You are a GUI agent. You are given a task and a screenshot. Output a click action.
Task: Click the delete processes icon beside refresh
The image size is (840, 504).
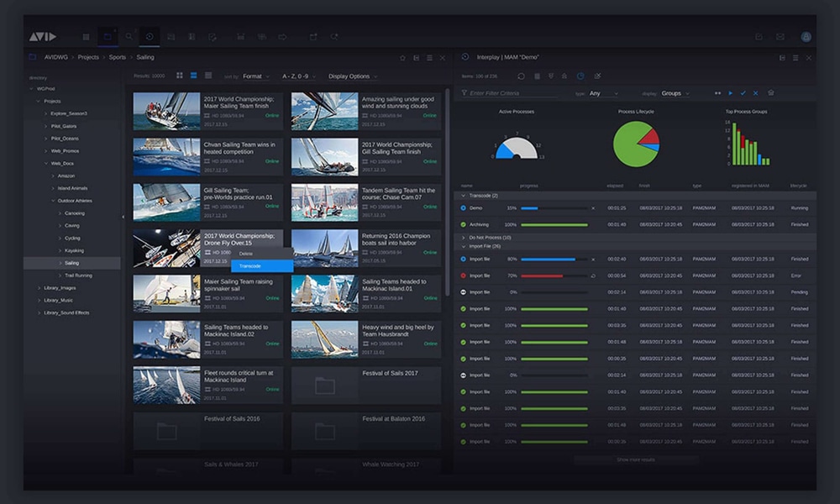[537, 76]
